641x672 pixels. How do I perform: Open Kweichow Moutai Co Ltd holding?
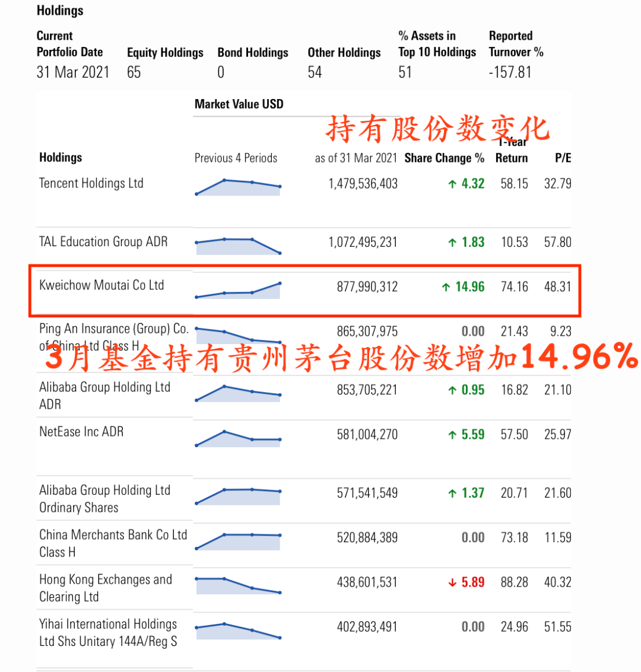(x=101, y=285)
